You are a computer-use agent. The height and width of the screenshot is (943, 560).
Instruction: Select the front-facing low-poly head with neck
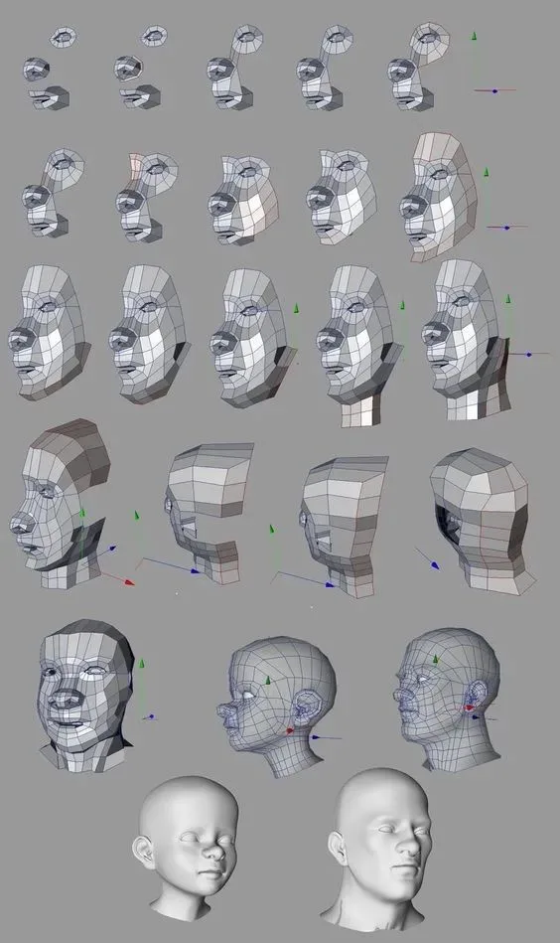[85, 696]
